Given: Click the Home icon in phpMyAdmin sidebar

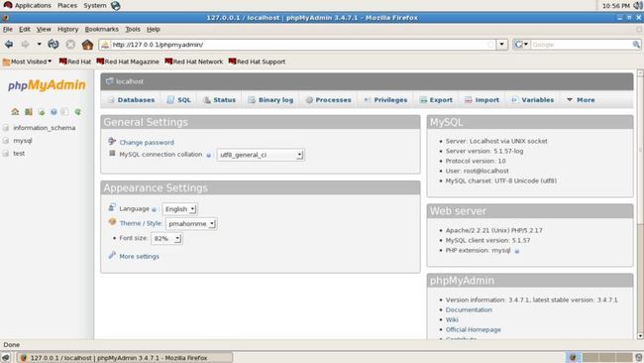Looking at the screenshot, I should (x=15, y=111).
